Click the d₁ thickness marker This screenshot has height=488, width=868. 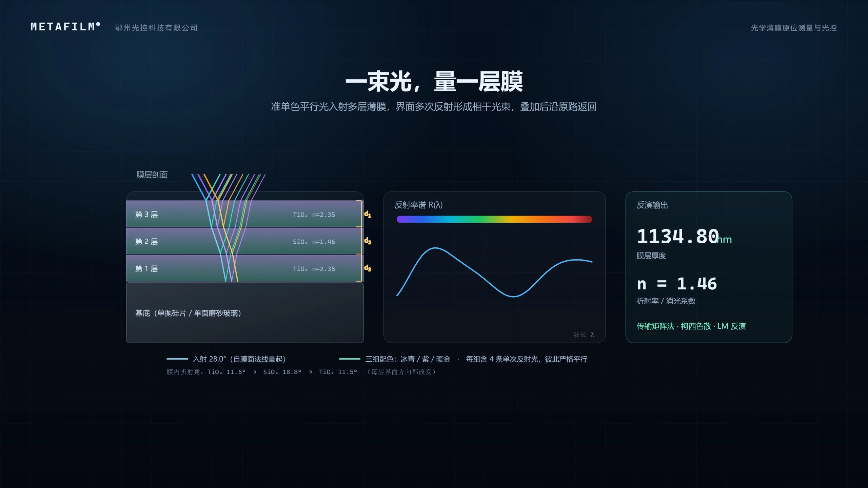click(368, 214)
